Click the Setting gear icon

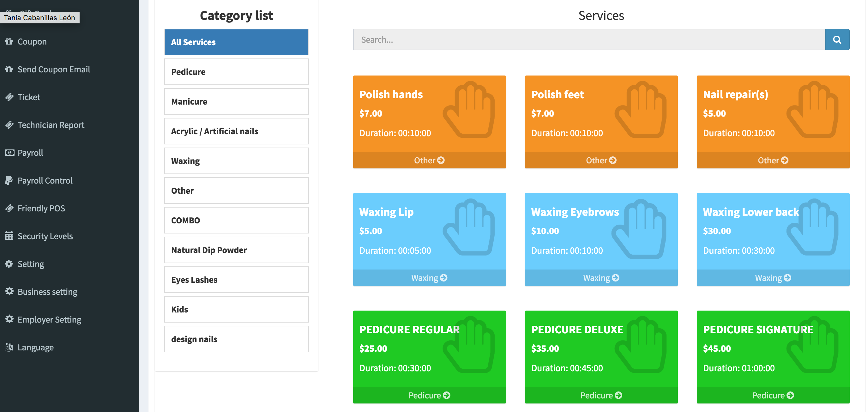pyautogui.click(x=9, y=264)
